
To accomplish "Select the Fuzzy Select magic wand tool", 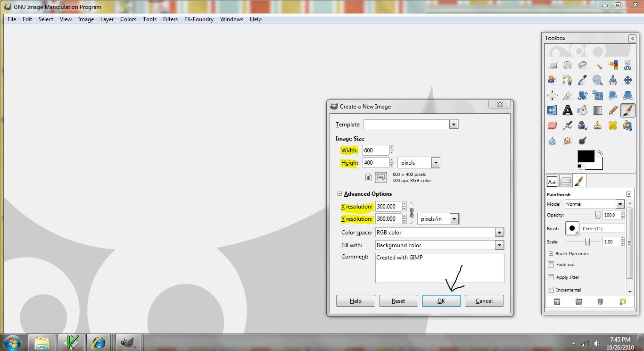I will 598,65.
